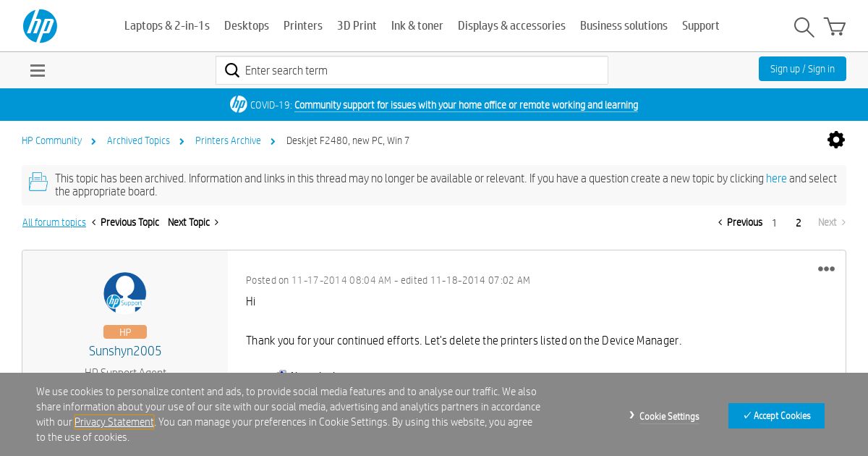Click the 'here' link in the archive notice
This screenshot has width=868, height=456.
[x=776, y=178]
